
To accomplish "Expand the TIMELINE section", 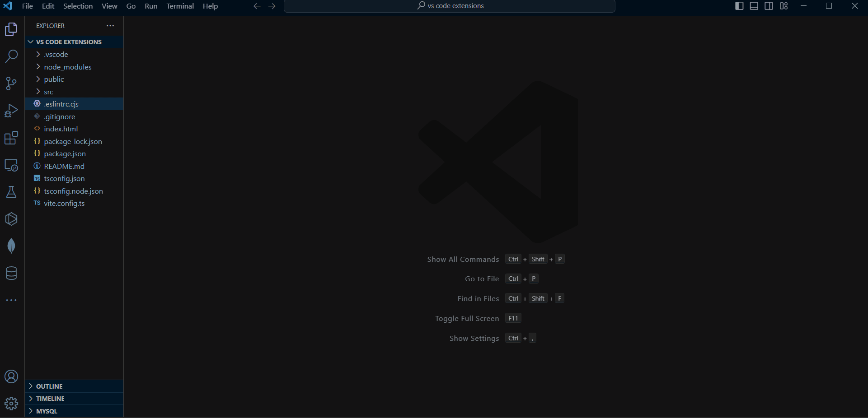I will click(74, 399).
